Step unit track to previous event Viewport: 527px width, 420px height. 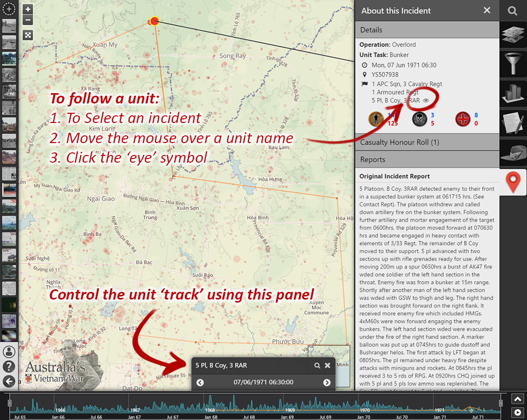200,382
